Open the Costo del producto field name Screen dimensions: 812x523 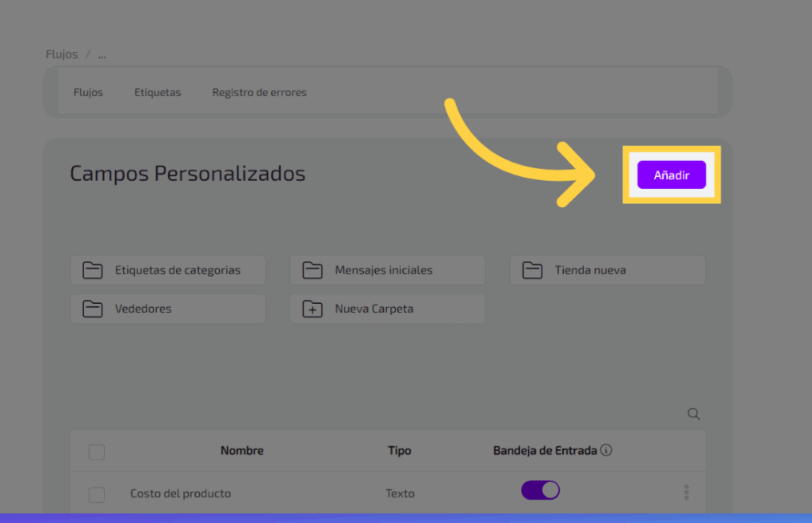180,494
